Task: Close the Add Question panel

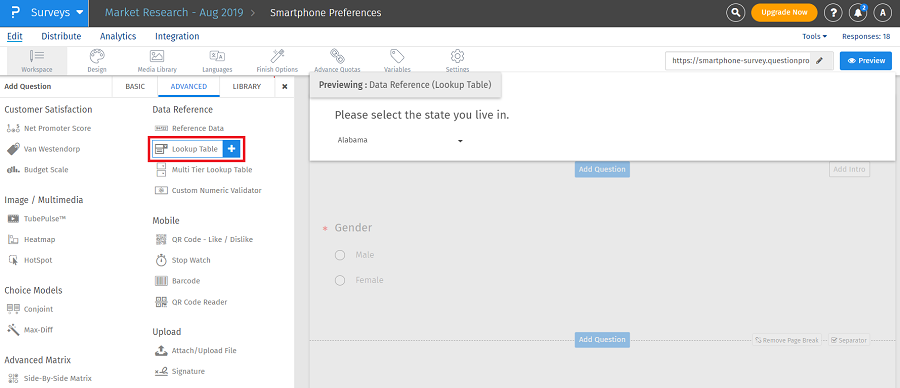Action: (x=285, y=87)
